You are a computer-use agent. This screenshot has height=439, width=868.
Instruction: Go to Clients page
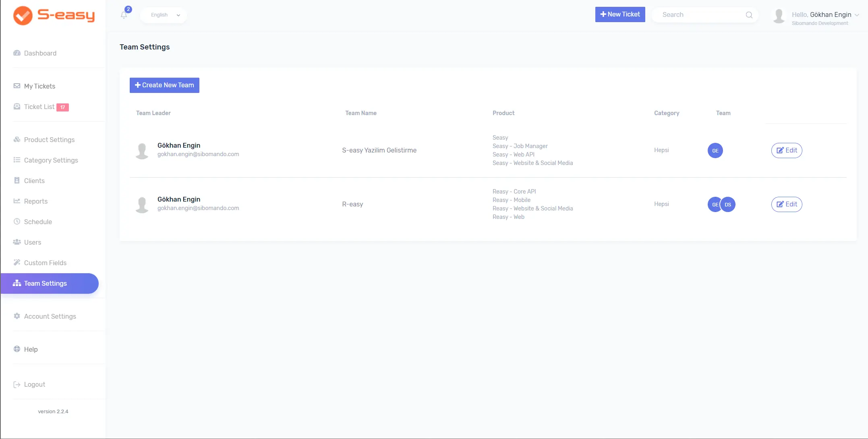34,181
